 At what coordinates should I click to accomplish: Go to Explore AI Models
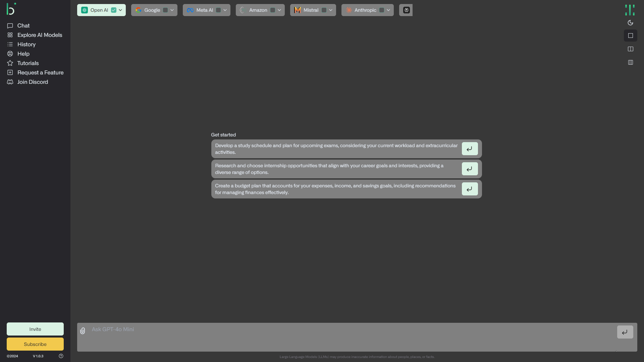click(x=40, y=35)
